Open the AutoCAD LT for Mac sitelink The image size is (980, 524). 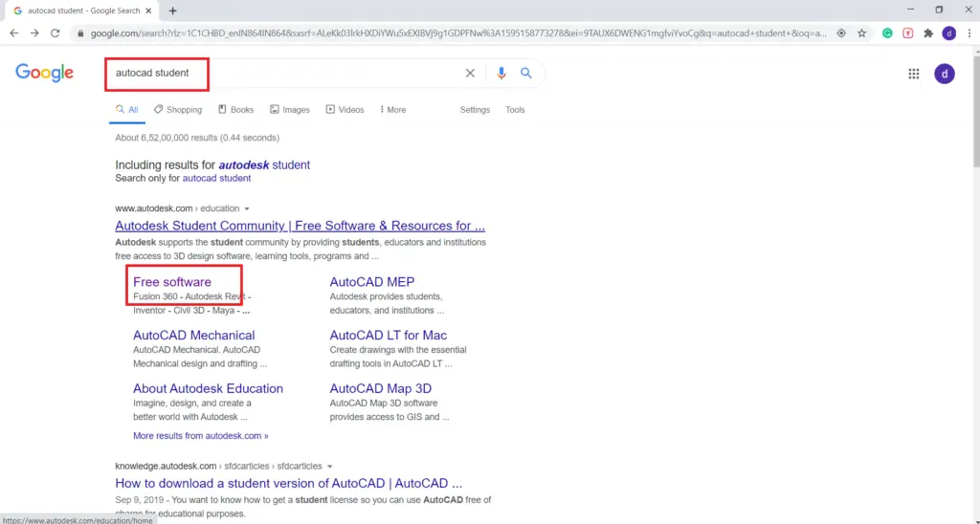[389, 336]
